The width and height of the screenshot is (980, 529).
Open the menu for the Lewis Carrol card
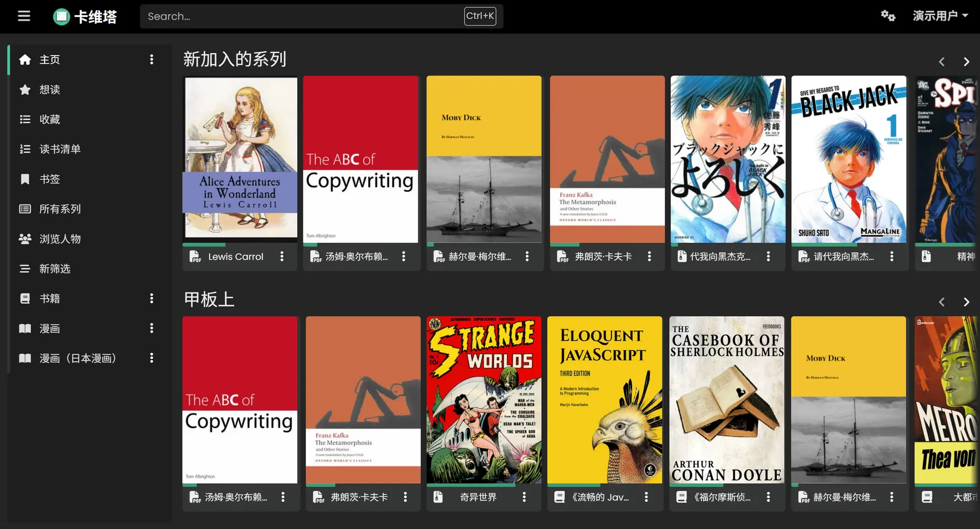point(282,256)
